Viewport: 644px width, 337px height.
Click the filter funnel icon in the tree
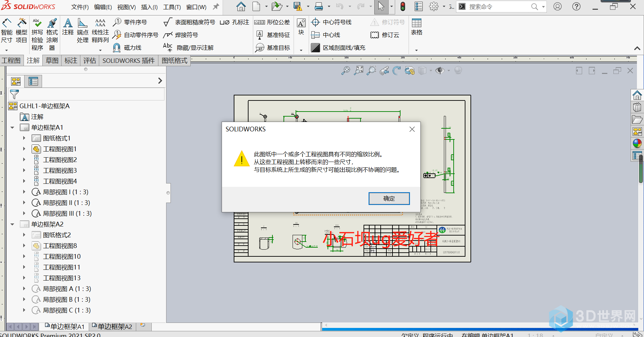(x=14, y=94)
